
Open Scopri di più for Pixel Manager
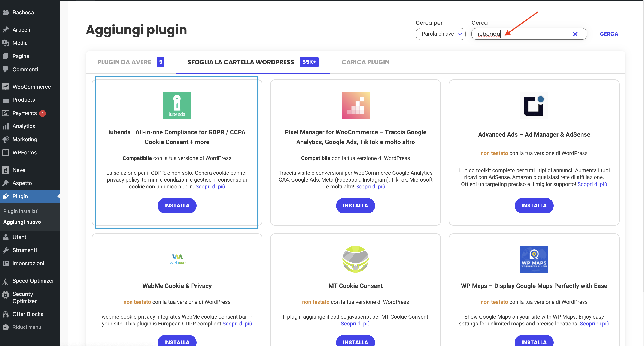coord(370,186)
